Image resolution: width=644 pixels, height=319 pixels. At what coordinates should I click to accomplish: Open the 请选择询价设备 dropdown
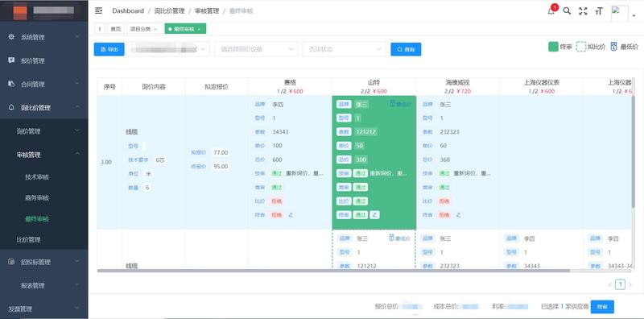point(256,49)
